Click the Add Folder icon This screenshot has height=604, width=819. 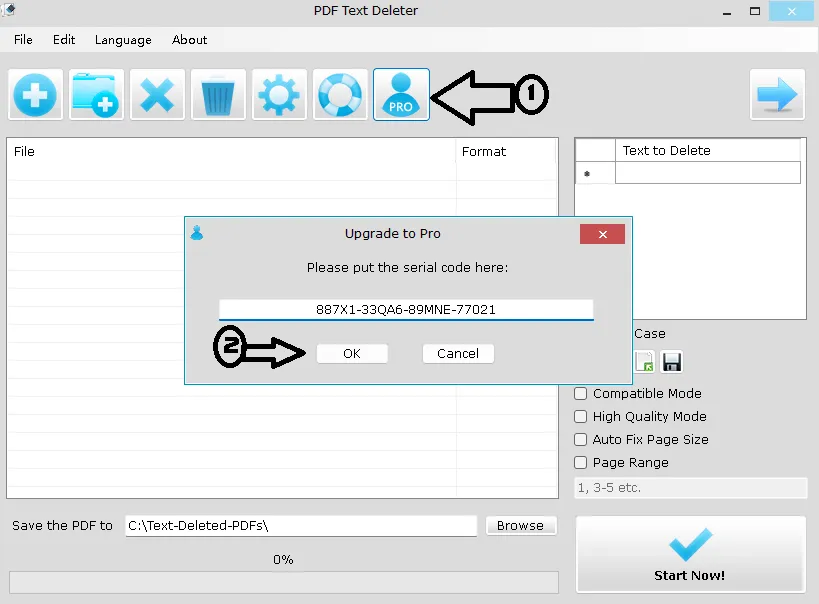point(97,96)
